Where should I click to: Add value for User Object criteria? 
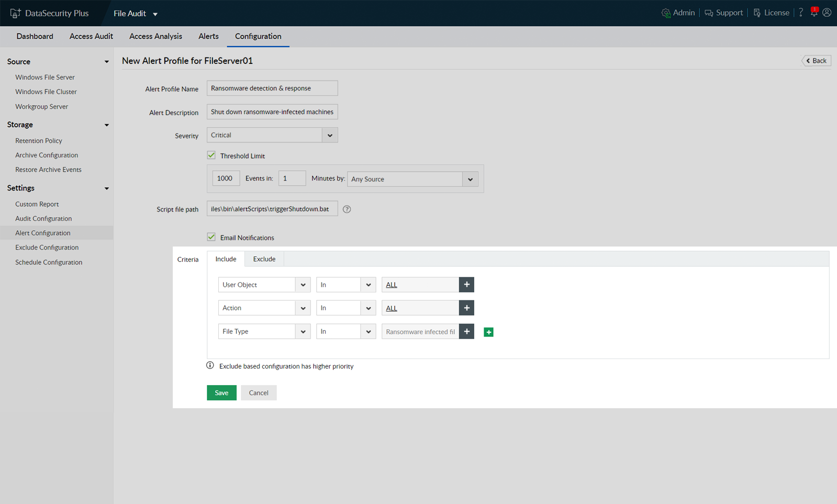point(466,285)
